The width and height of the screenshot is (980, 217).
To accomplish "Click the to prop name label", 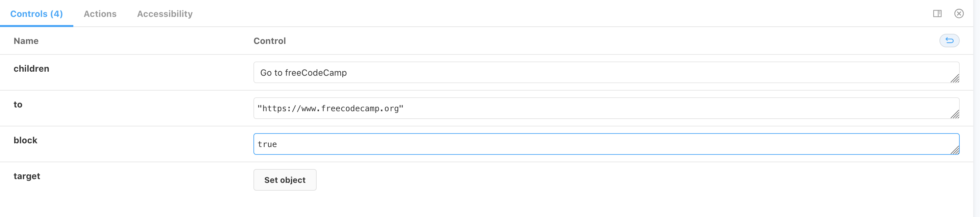I will (x=18, y=104).
